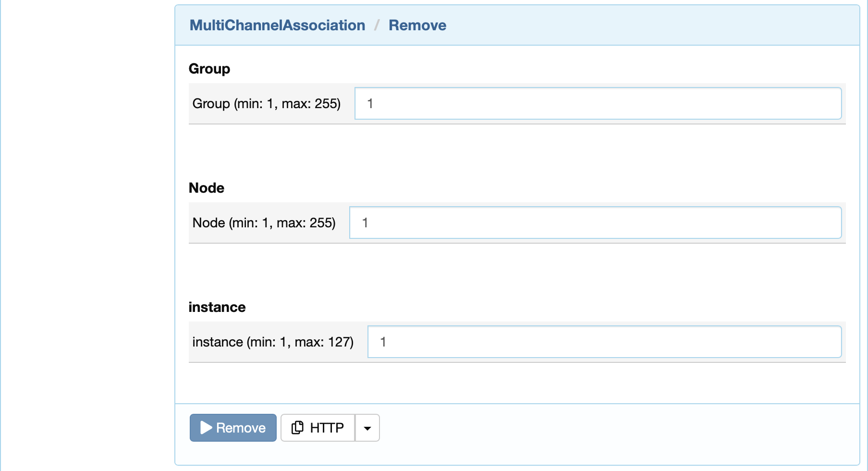Open the MultiChannelAssociation breadcrumb link

(278, 25)
